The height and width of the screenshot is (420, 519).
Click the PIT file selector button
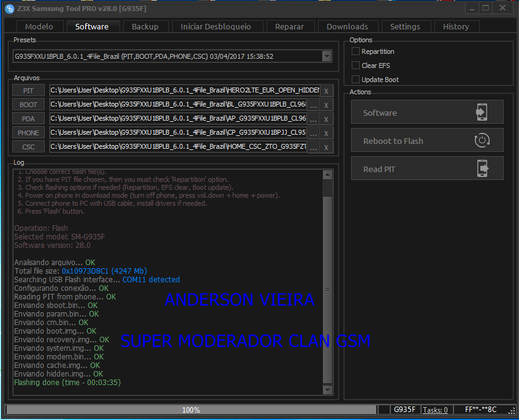pyautogui.click(x=28, y=91)
